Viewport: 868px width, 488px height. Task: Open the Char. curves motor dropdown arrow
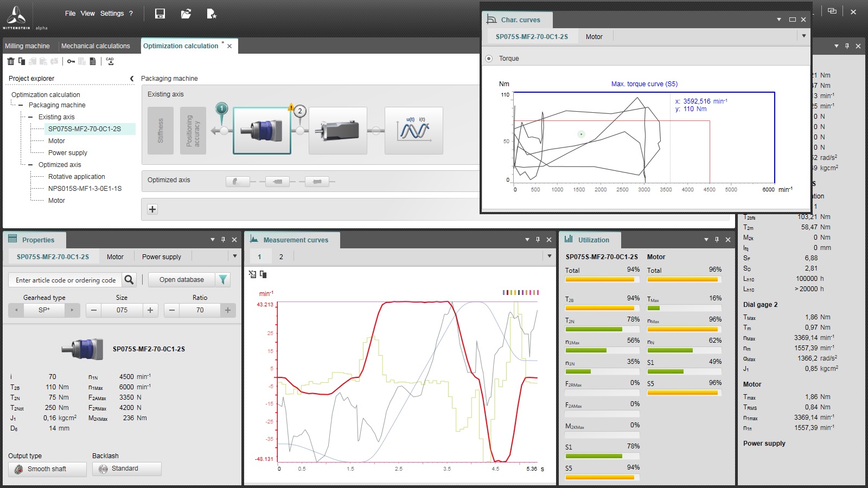click(x=803, y=36)
